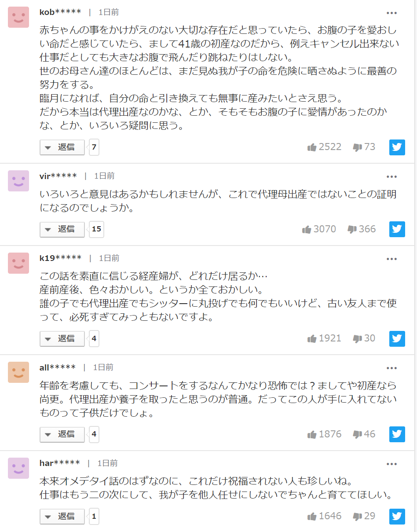Click the vir***** purple avatar

(x=18, y=181)
